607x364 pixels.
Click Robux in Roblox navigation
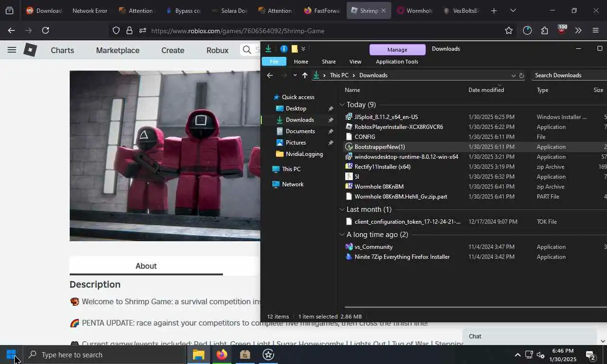click(217, 50)
